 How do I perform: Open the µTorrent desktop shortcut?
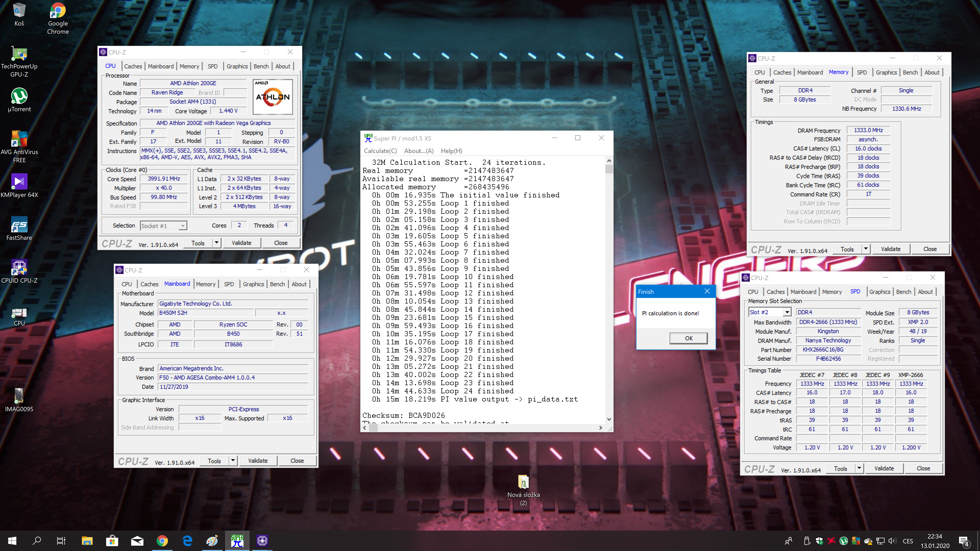(19, 100)
